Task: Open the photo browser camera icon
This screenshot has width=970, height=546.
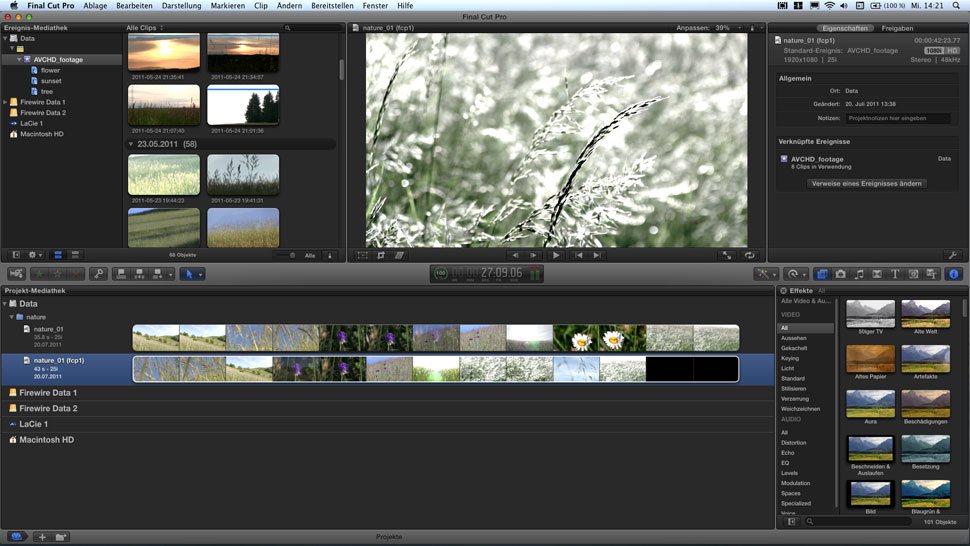Action: [841, 274]
